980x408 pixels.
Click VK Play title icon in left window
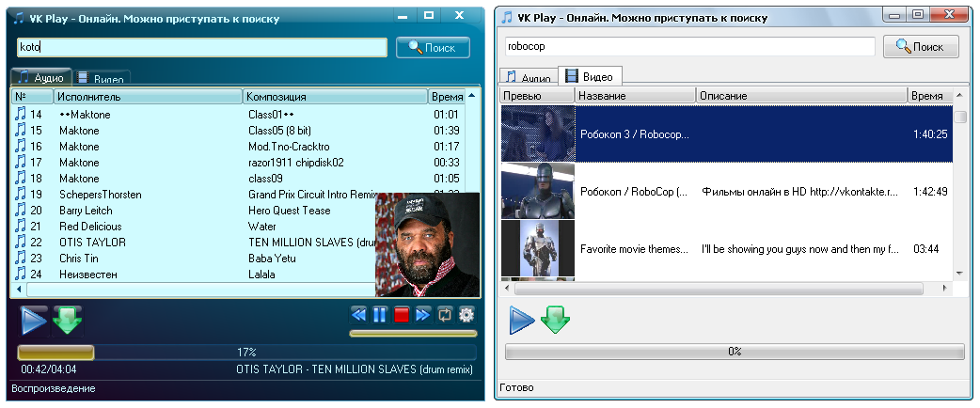coord(19,18)
